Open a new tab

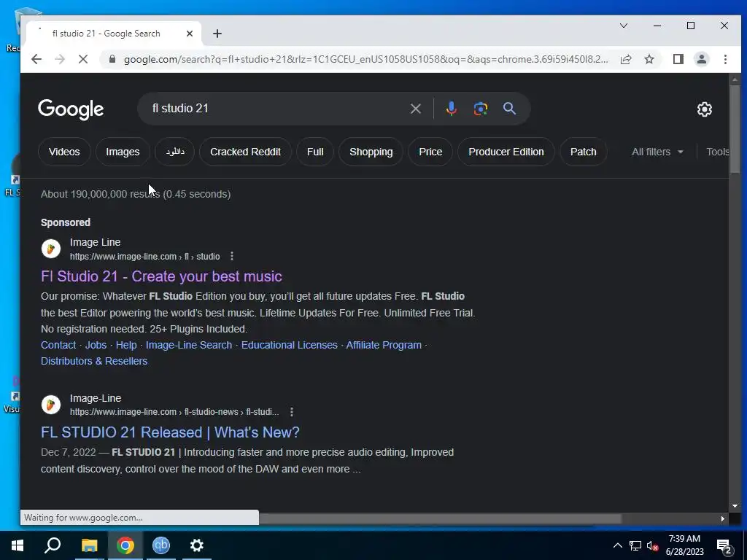pyautogui.click(x=217, y=34)
